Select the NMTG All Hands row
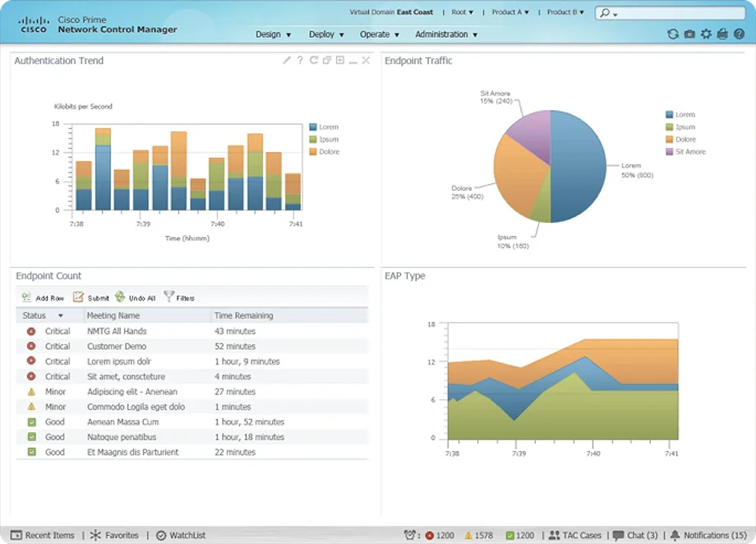The width and height of the screenshot is (756, 544). (x=192, y=331)
